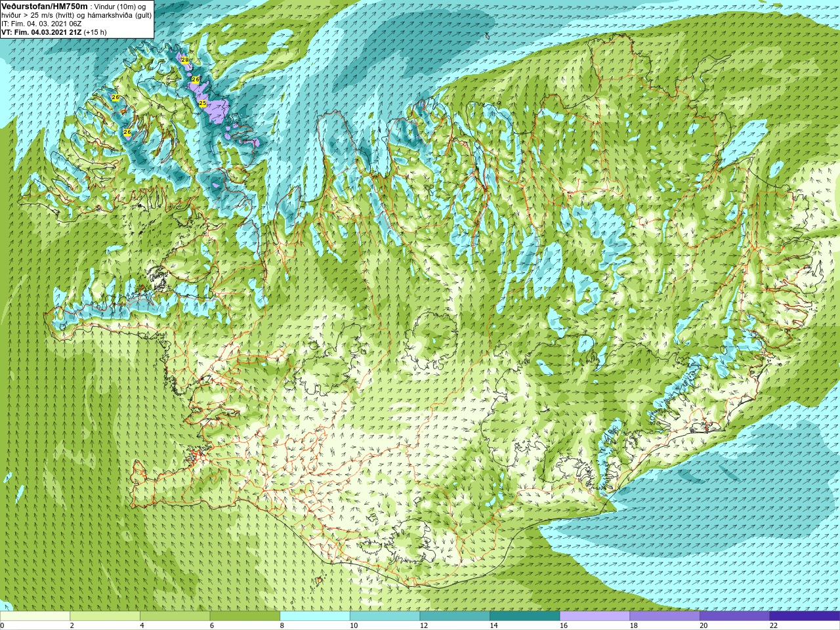Viewport: 840px width, 630px height.
Task: Select the olive green 6–8 legend swatch
Action: (245, 616)
